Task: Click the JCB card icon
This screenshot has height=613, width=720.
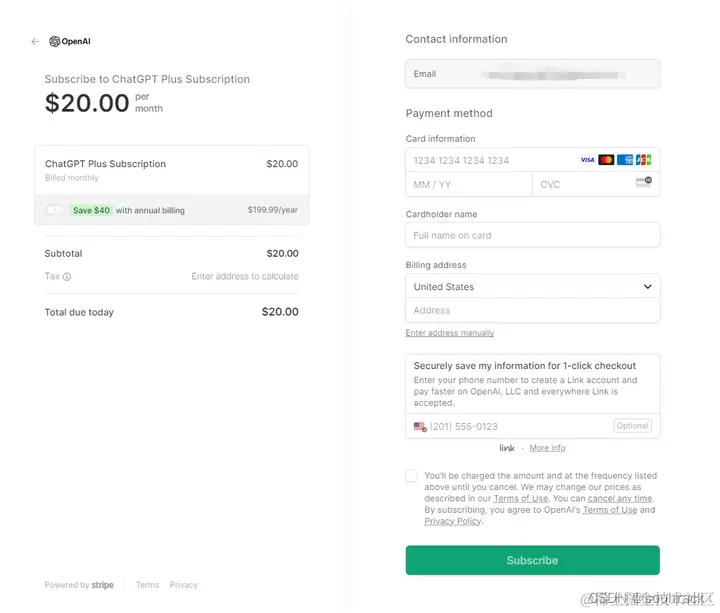Action: coord(643,160)
